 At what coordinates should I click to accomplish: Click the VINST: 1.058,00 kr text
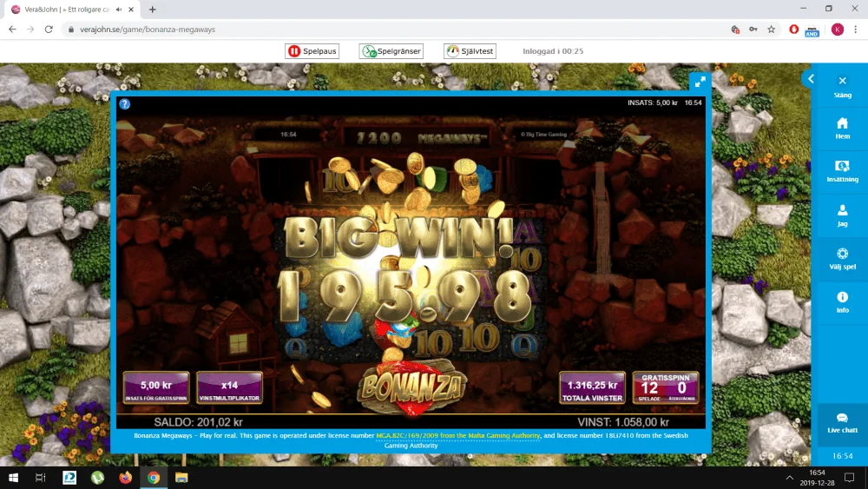click(623, 422)
